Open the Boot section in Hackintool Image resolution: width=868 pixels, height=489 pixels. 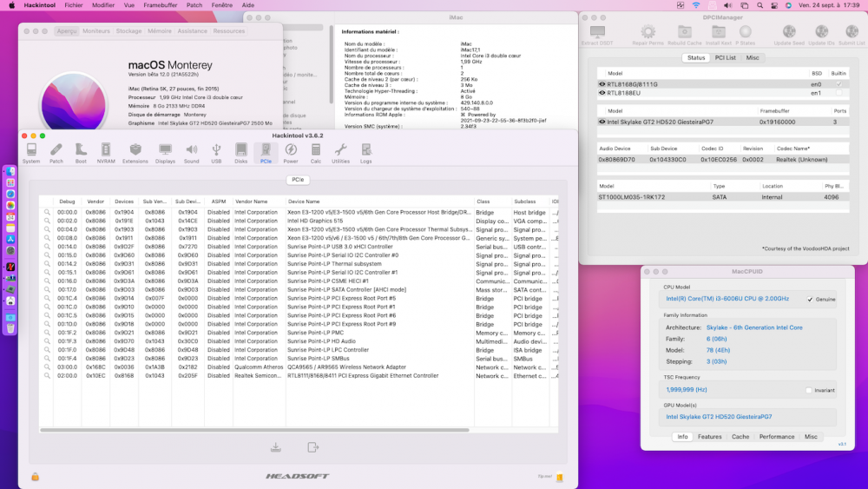(81, 154)
